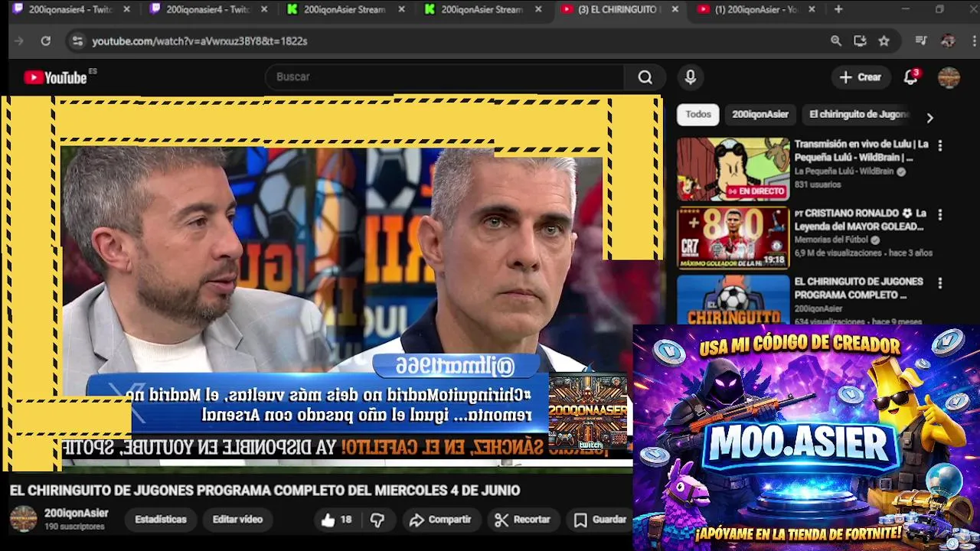Start voice search with the microphone
Screen dimensions: 980x551
691,77
